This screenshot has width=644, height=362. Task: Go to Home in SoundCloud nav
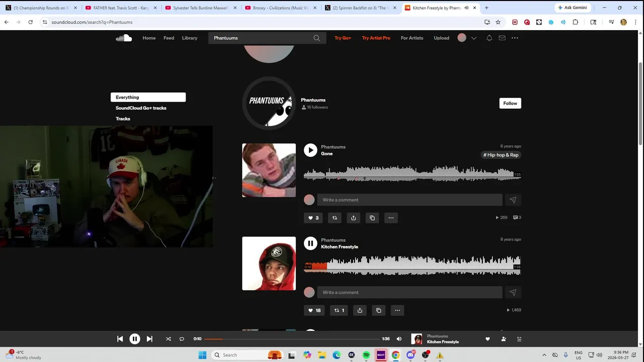coord(149,38)
